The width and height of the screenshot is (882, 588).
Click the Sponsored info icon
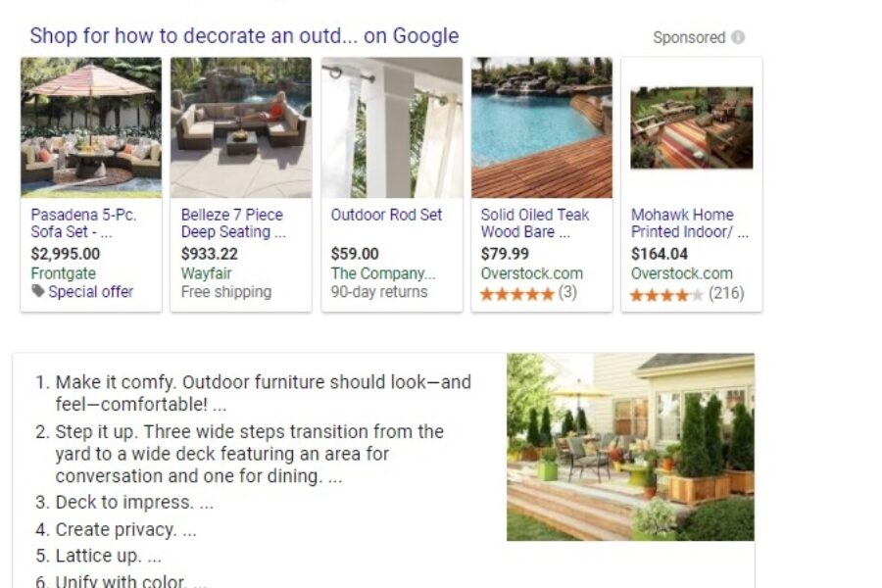(x=738, y=37)
